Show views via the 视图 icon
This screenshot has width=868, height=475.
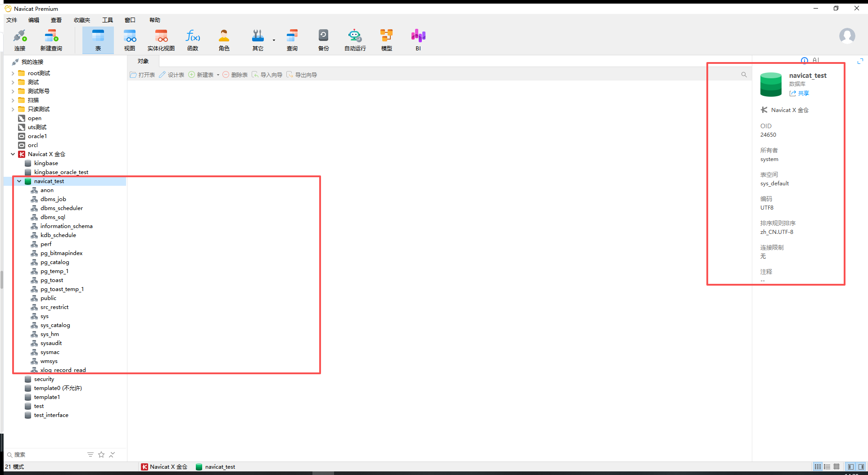point(130,40)
